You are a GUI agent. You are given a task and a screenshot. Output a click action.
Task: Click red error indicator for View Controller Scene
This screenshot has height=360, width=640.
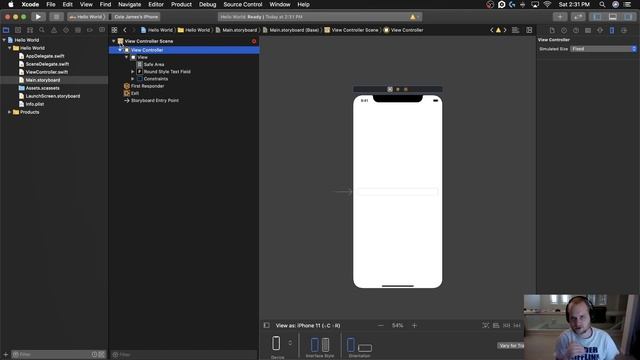[254, 41]
